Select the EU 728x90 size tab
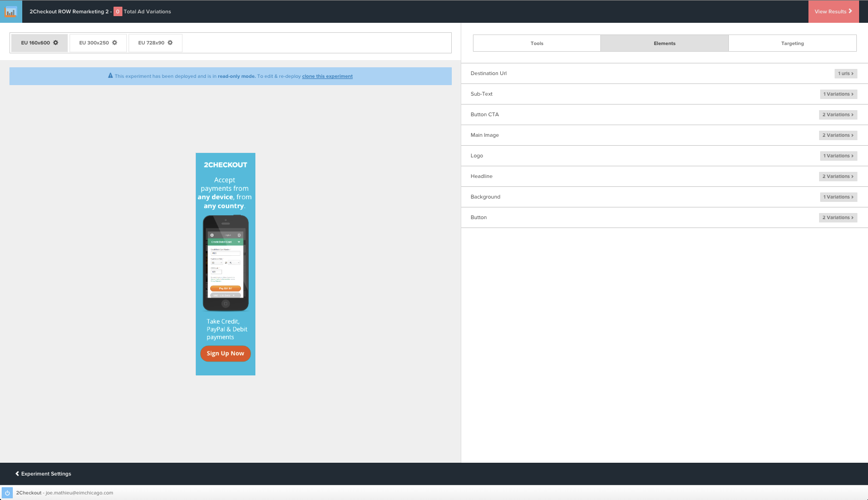Image resolution: width=868 pixels, height=500 pixels. (155, 43)
